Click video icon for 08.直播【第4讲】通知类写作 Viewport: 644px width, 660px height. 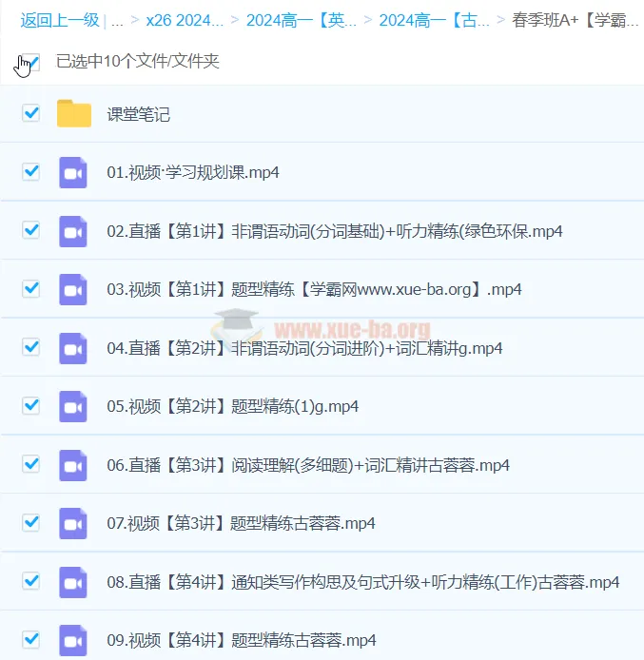click(73, 583)
